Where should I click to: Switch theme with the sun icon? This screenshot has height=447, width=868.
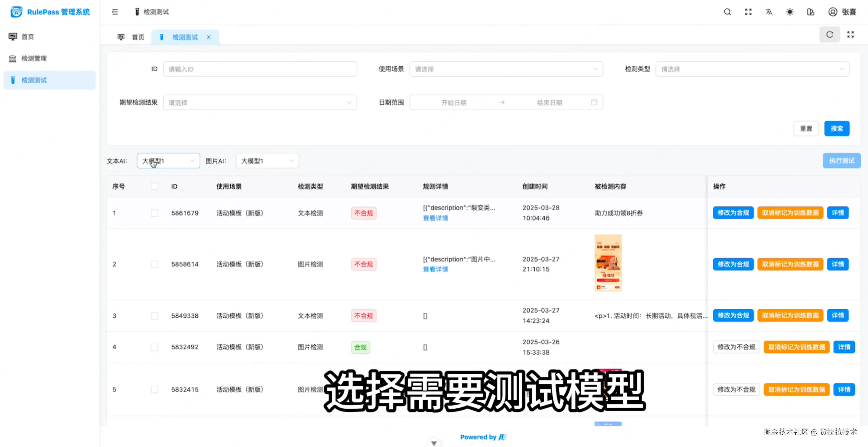(790, 12)
